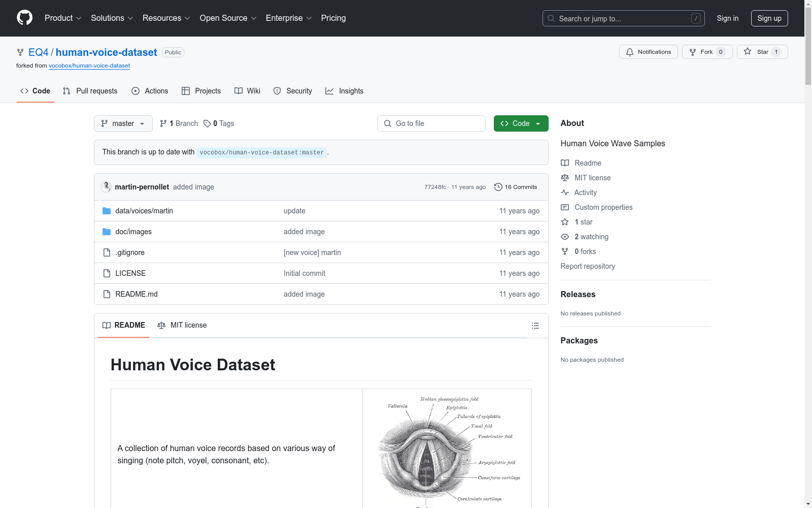Click the fork icon beside 0 forks
The width and height of the screenshot is (812, 508).
pyautogui.click(x=565, y=251)
